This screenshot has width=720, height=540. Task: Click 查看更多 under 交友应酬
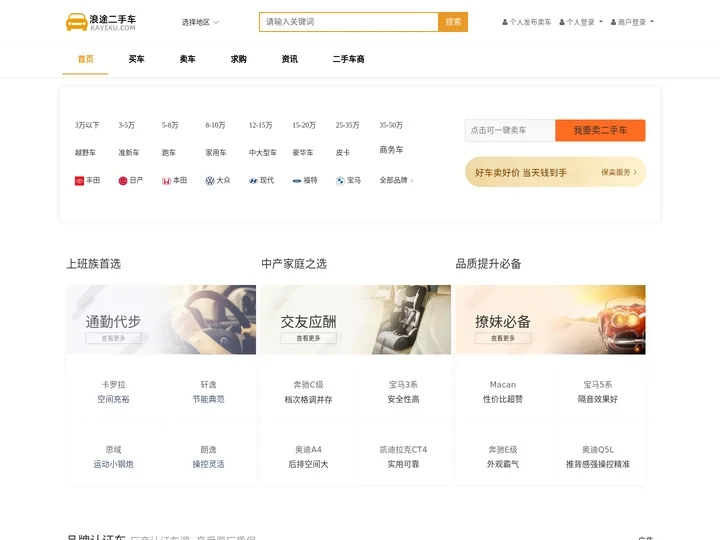click(x=308, y=338)
